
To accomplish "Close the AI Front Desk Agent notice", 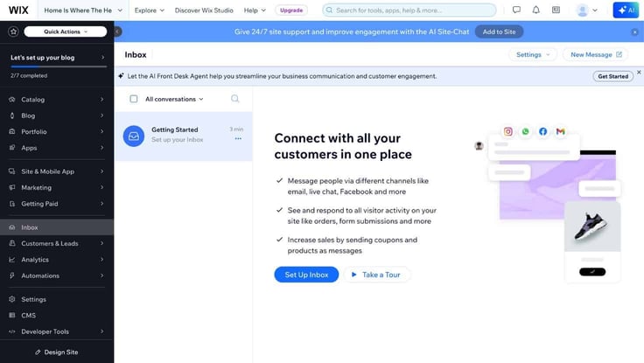I will (x=639, y=73).
